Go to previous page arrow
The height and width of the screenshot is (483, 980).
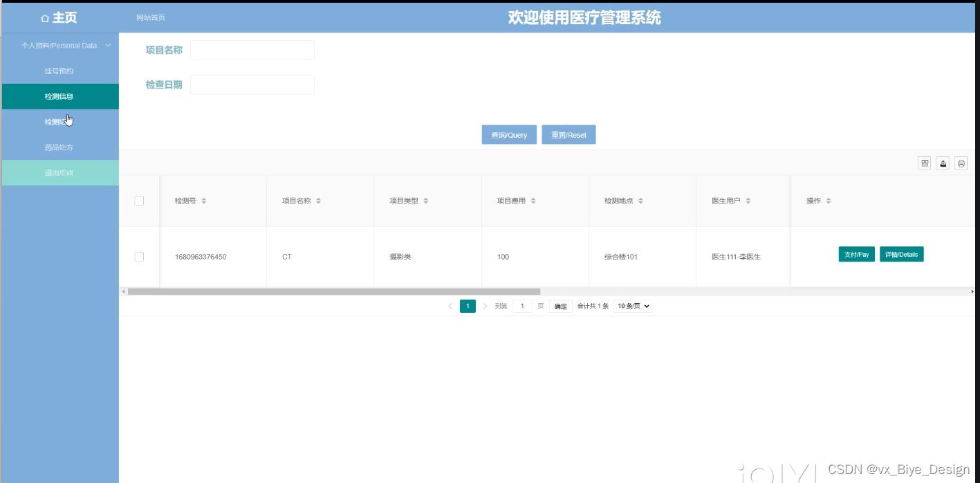point(450,306)
